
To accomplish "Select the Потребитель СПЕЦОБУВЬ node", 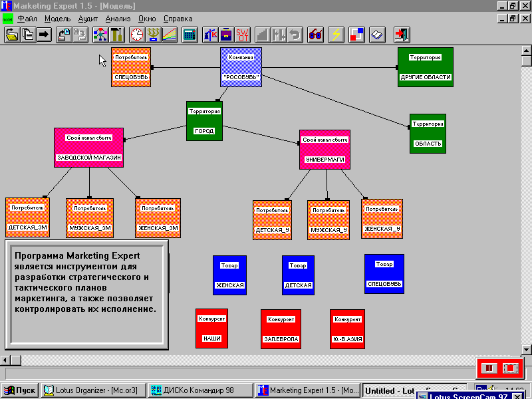I will (x=131, y=67).
